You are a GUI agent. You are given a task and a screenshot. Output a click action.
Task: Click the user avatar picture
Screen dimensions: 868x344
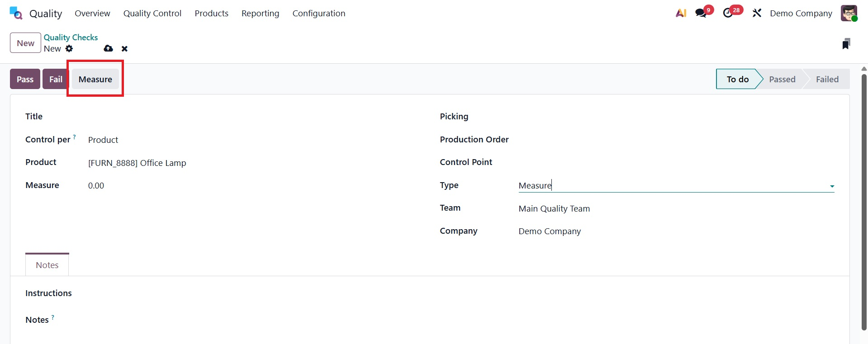click(849, 13)
